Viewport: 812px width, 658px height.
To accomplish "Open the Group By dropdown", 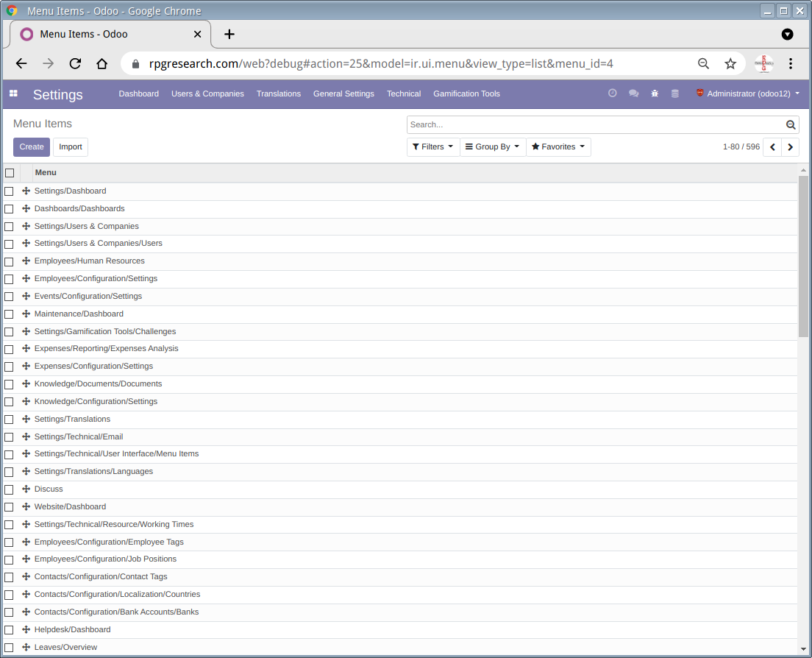I will point(493,147).
